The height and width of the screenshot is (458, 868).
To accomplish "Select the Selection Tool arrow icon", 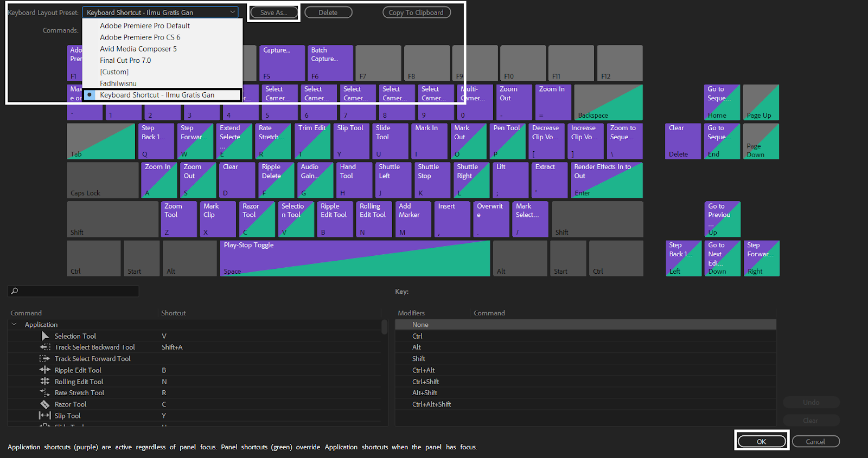I will pyautogui.click(x=45, y=336).
